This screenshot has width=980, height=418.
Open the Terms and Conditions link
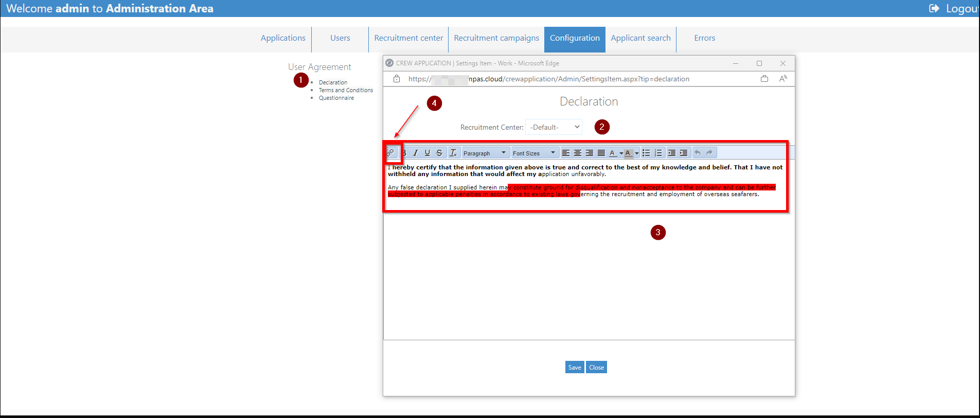point(346,90)
